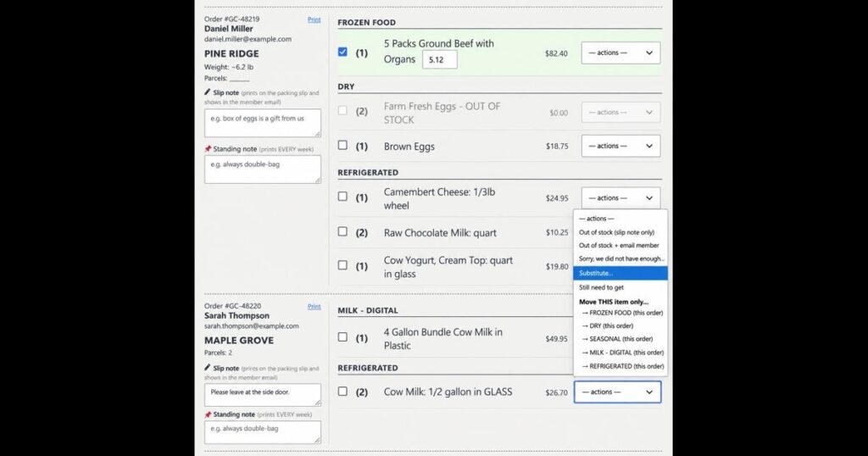
Task: Open actions dropdown for Cow Milk GLASS
Action: pos(617,392)
